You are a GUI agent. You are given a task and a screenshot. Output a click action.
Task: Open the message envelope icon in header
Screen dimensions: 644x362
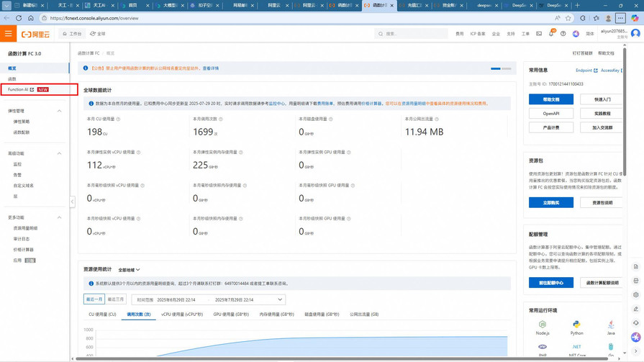tap(539, 34)
